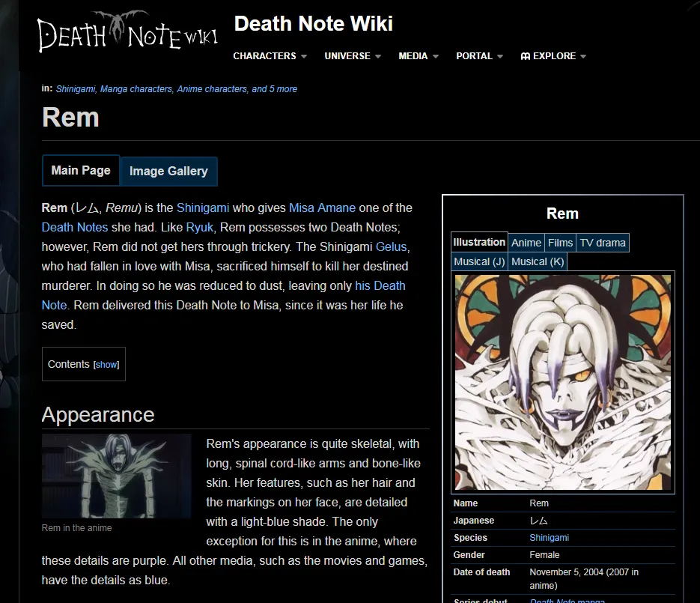700x603 pixels.
Task: Switch infobox to Musical (K) tab
Action: point(538,261)
